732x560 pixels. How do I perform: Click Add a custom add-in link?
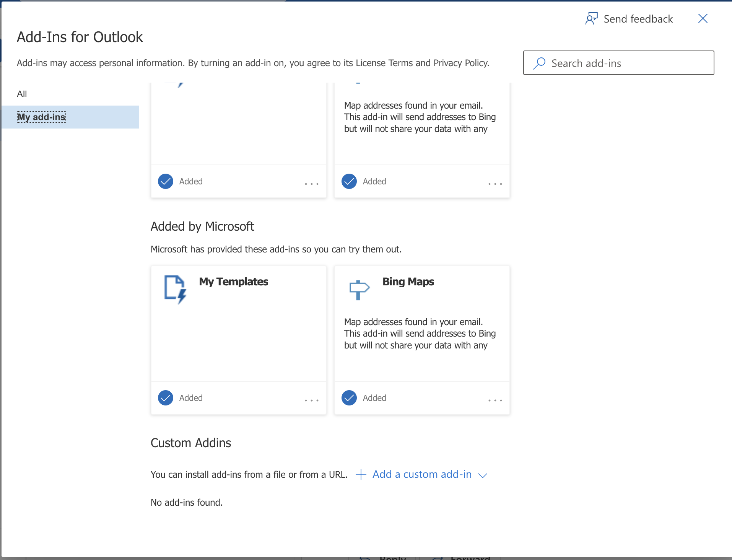(422, 474)
